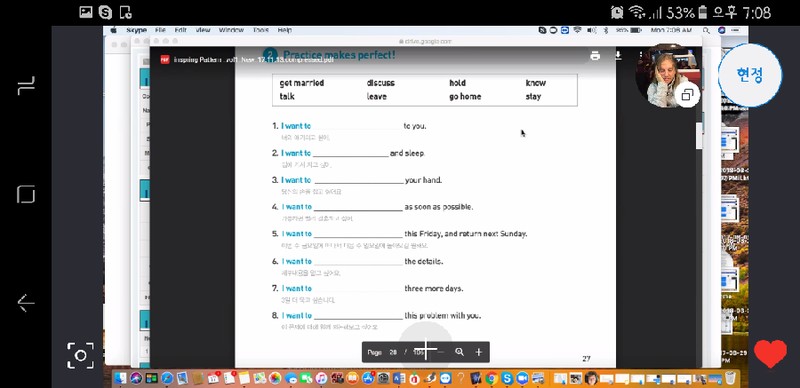The width and height of the screenshot is (800, 388).
Task: Open Chrome from the Dock
Action: [x=492, y=378]
